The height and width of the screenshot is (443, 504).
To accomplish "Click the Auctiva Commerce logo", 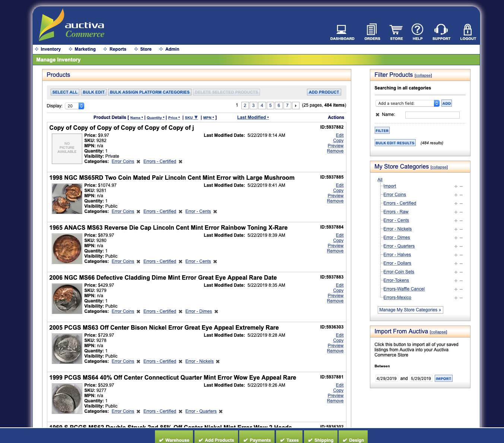I will click(x=72, y=25).
